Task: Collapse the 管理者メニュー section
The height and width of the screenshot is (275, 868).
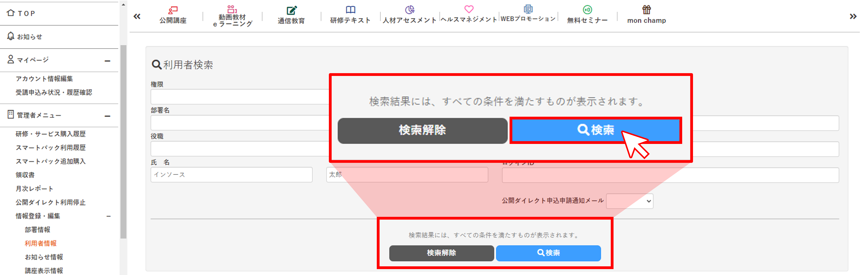Action: click(x=108, y=116)
